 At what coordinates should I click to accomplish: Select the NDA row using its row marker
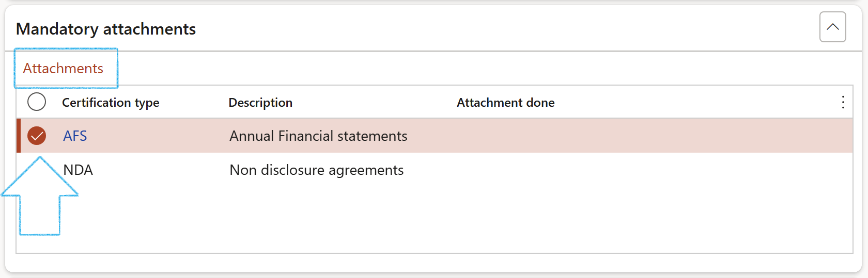pos(37,170)
